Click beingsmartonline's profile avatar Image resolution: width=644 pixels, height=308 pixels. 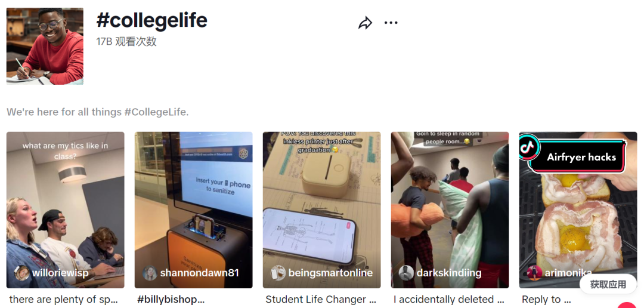(278, 273)
